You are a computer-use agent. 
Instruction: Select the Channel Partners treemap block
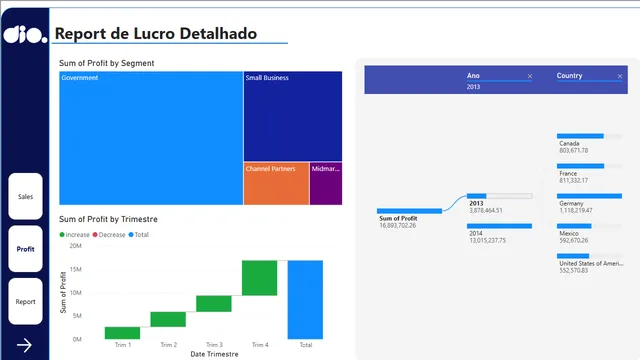tap(276, 184)
